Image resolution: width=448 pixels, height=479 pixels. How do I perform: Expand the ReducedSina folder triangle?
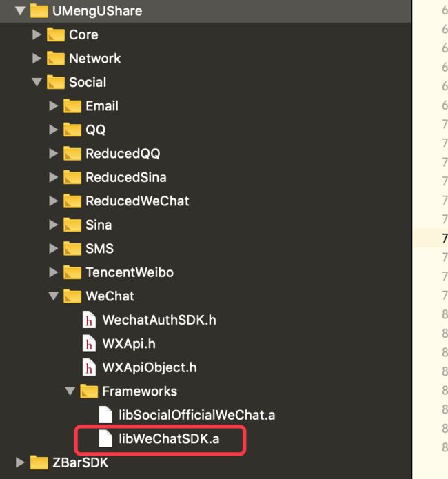(54, 177)
